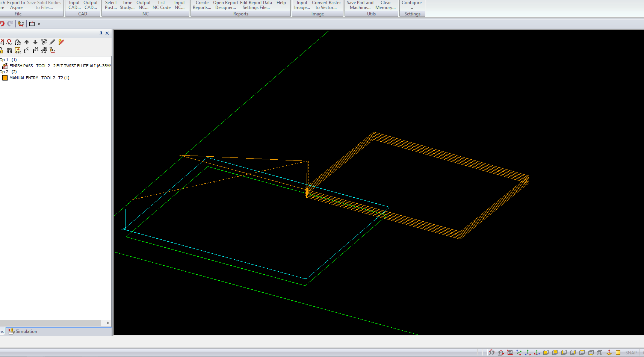This screenshot has width=644, height=357.
Task: Open the Configure settings dropdown
Action: pyautogui.click(x=412, y=5)
